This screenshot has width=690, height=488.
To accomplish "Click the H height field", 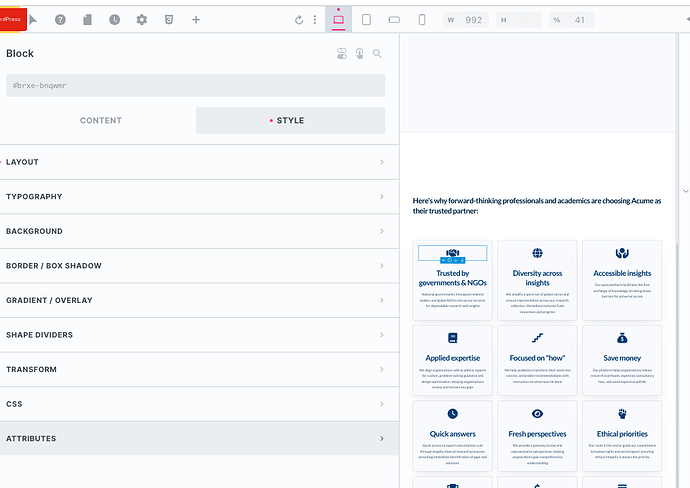I will [x=519, y=20].
